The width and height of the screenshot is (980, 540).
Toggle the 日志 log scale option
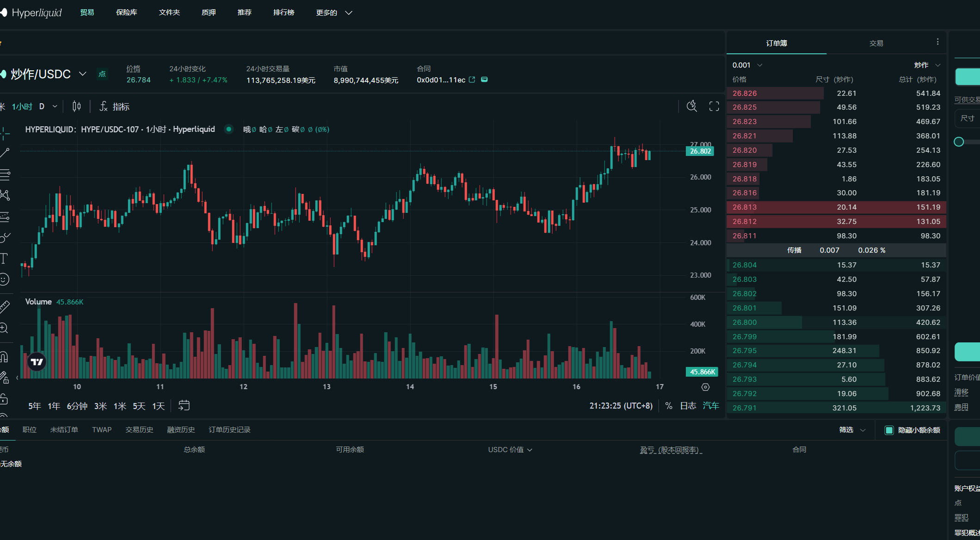pyautogui.click(x=688, y=406)
